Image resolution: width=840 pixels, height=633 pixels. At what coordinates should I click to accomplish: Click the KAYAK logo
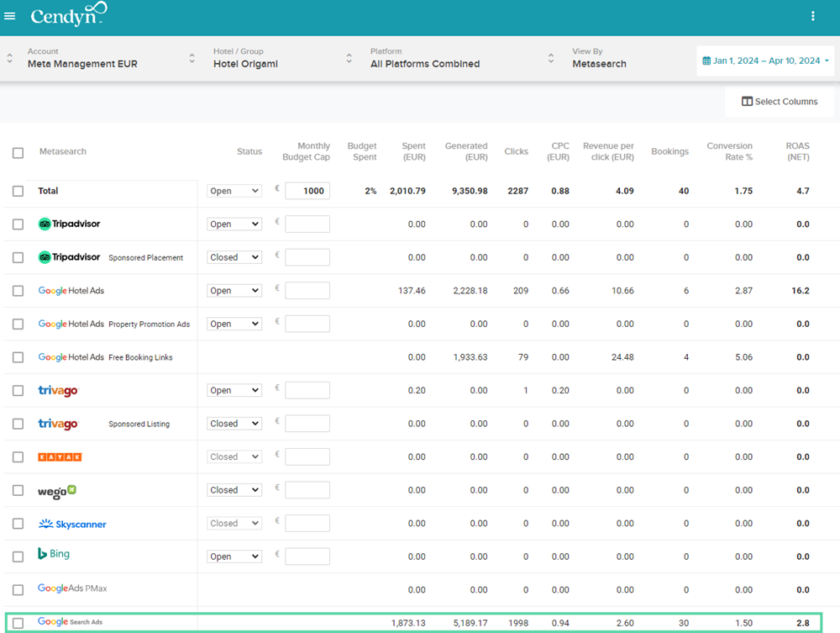60,457
